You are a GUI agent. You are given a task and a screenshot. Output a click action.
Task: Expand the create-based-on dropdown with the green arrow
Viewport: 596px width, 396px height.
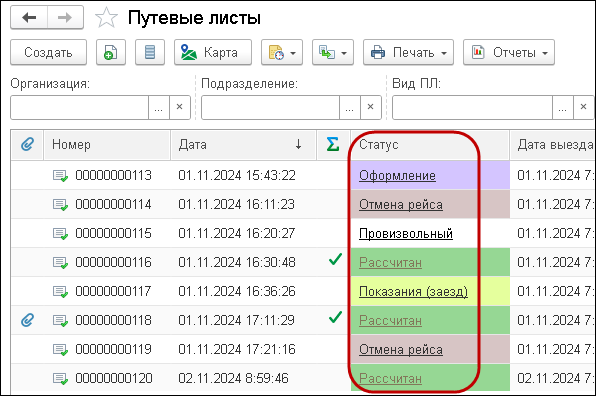click(333, 52)
